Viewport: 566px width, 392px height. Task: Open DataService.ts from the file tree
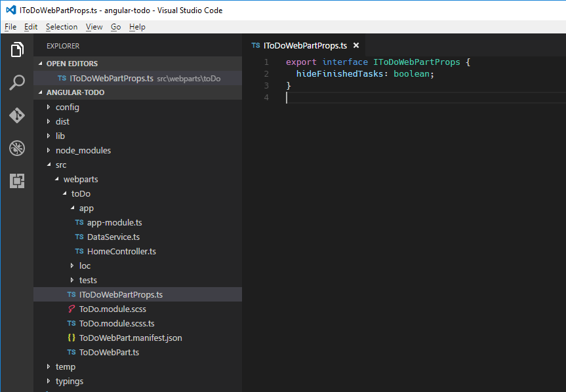pyautogui.click(x=113, y=237)
